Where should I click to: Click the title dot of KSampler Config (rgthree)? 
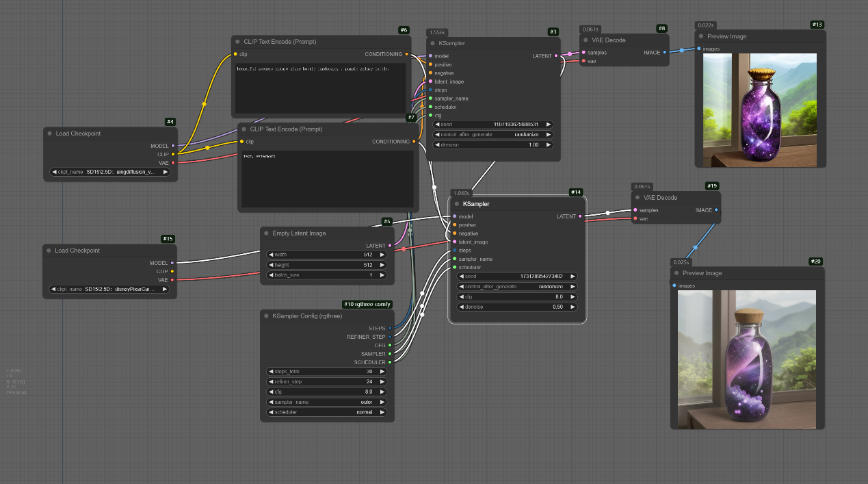point(267,316)
